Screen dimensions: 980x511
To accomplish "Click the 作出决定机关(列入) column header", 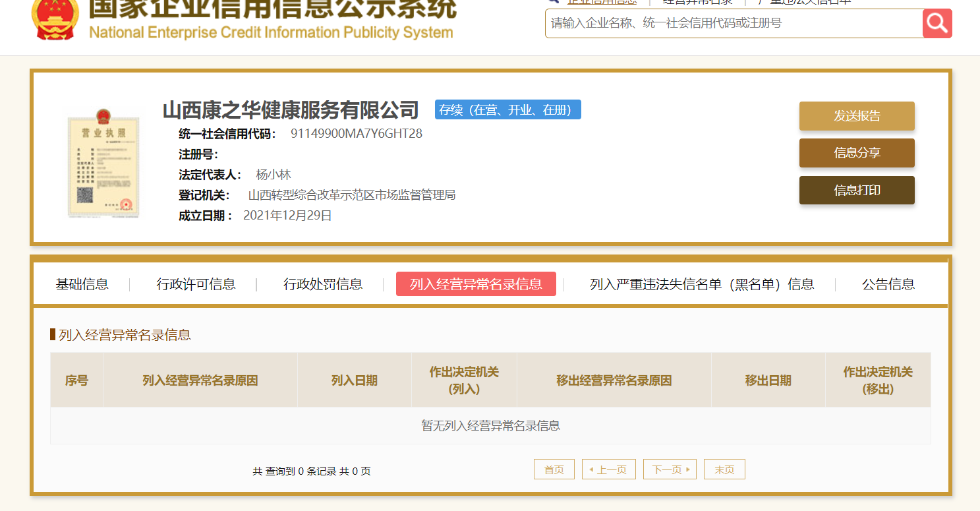I will coord(465,380).
